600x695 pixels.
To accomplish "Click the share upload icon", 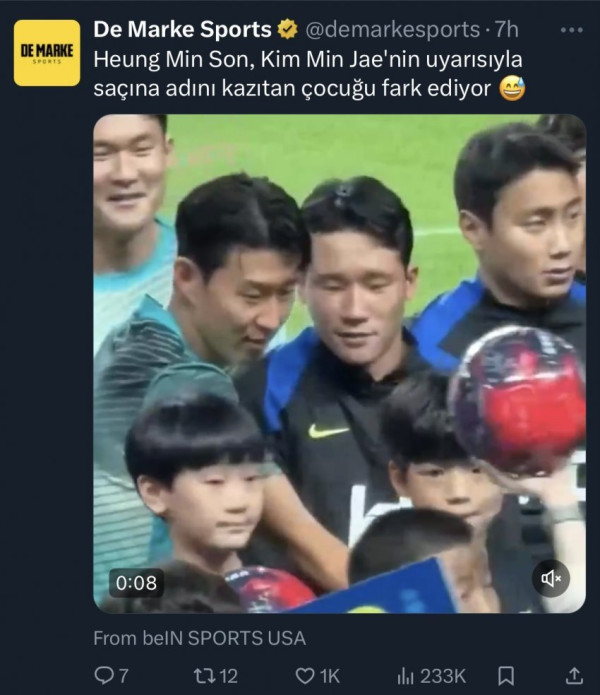I will (x=574, y=676).
